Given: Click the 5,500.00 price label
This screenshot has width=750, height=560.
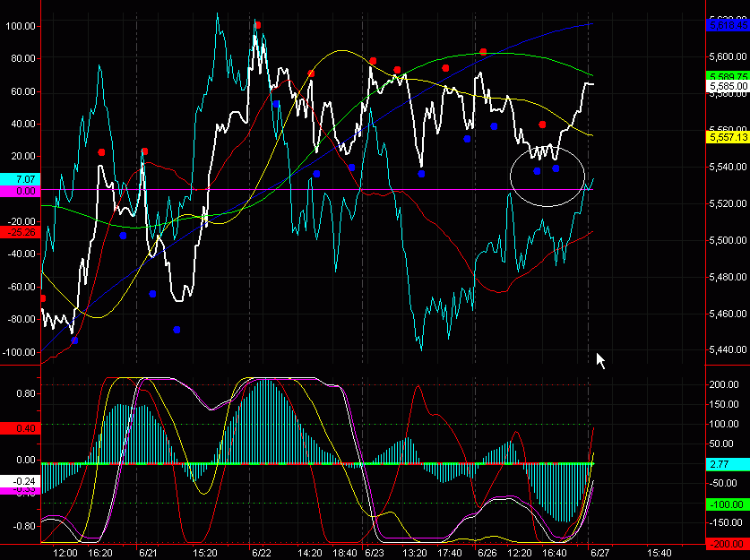Looking at the screenshot, I should [x=728, y=240].
